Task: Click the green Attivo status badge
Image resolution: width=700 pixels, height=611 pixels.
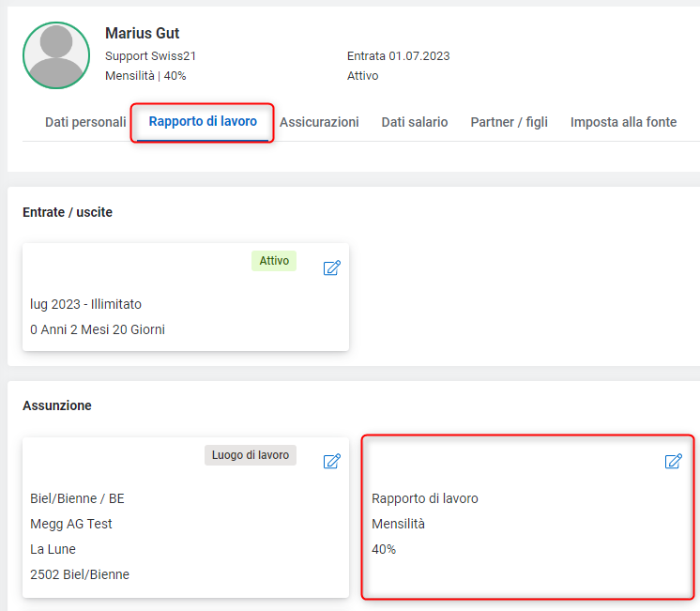Action: pyautogui.click(x=274, y=261)
